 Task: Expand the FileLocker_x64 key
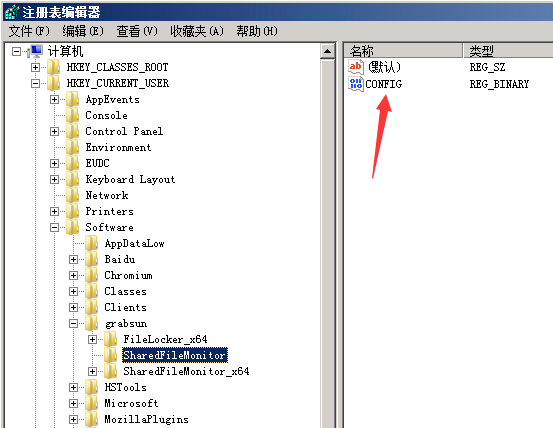(92, 339)
